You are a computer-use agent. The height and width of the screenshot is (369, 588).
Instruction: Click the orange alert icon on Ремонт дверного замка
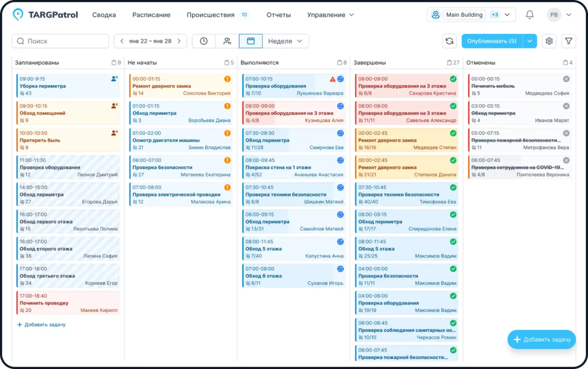(x=227, y=79)
